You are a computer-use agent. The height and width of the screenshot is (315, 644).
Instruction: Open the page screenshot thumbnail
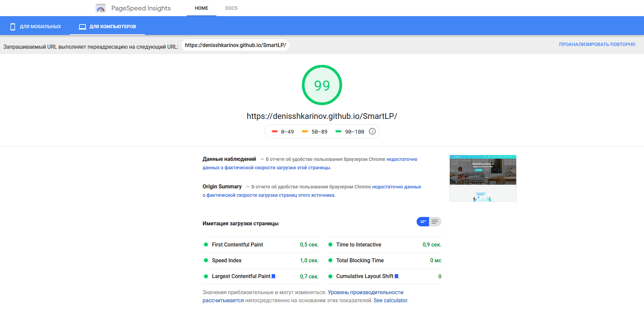pyautogui.click(x=483, y=178)
